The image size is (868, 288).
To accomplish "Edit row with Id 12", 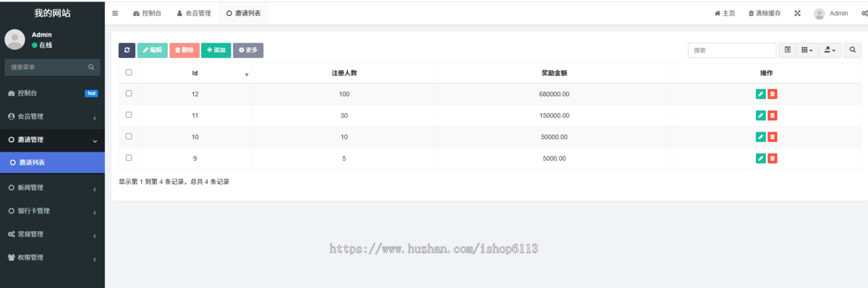I will (760, 94).
